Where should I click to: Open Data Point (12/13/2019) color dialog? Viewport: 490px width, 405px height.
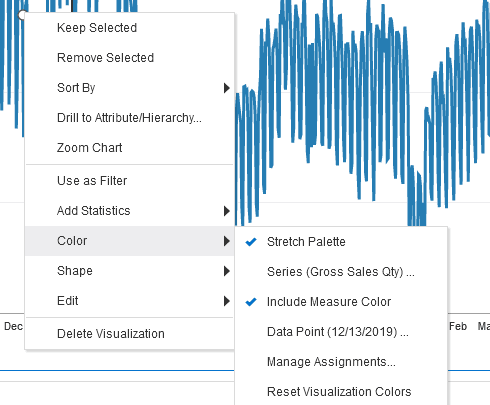pos(341,332)
